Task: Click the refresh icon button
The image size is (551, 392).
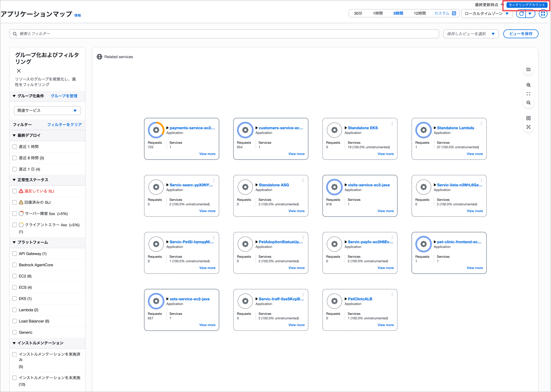Action: [x=521, y=13]
